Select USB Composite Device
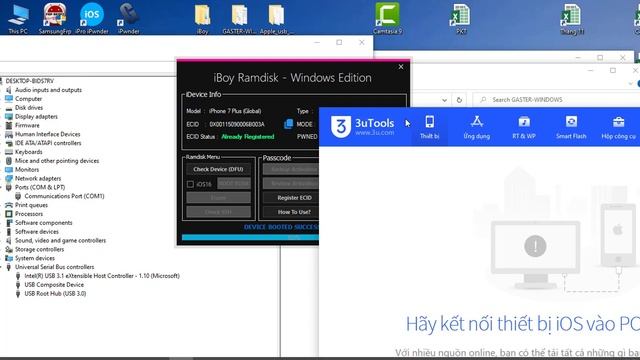 tap(54, 284)
